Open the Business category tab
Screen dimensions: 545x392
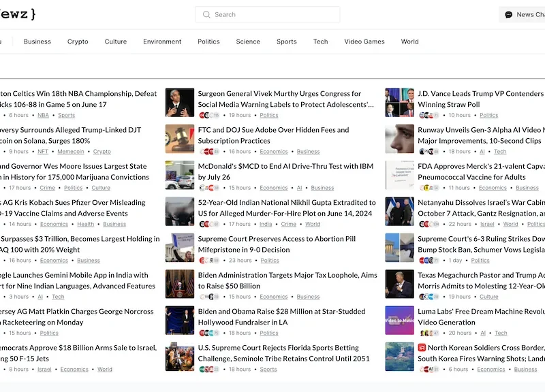[x=37, y=42]
